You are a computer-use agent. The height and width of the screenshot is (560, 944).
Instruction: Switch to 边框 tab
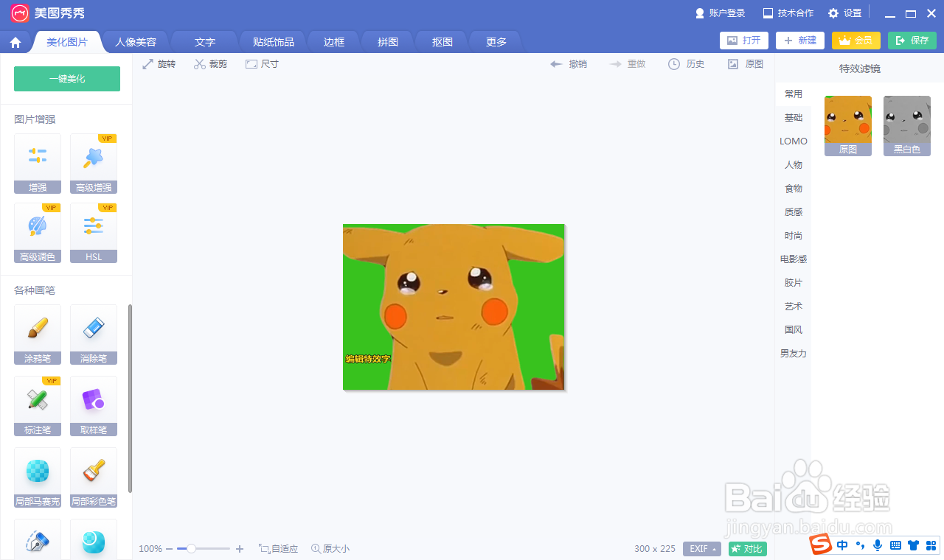coord(334,42)
